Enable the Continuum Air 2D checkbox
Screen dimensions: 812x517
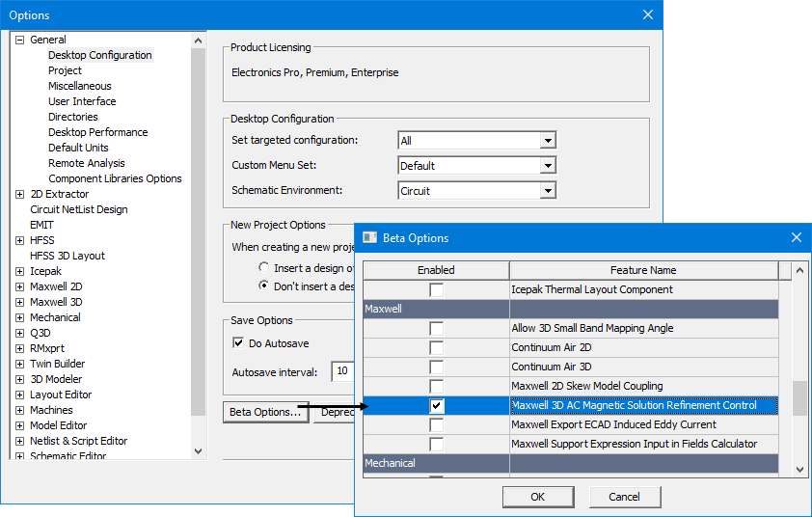(437, 347)
